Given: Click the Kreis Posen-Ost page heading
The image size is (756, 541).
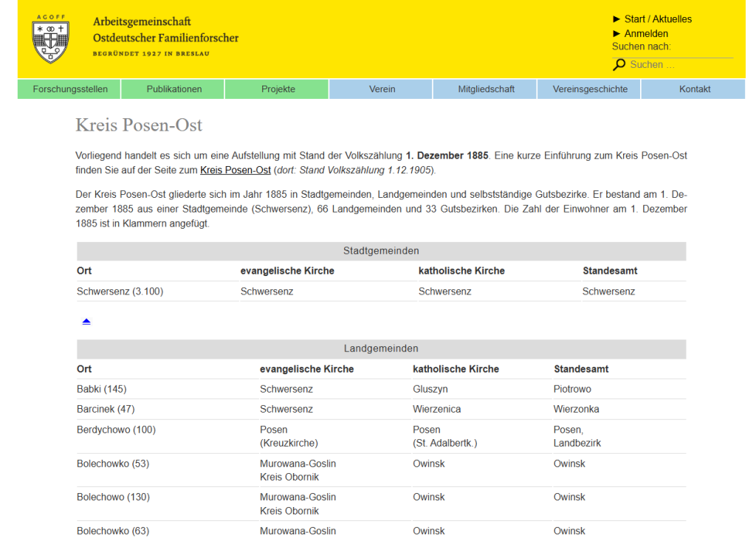Looking at the screenshot, I should click(139, 125).
